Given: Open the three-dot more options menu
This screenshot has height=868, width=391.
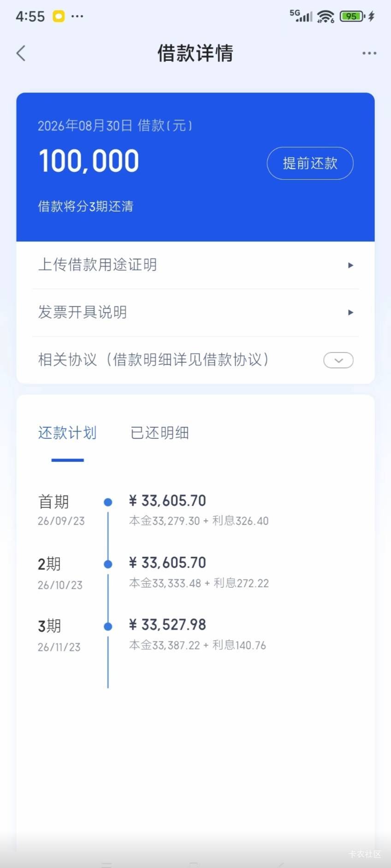Looking at the screenshot, I should point(369,53).
